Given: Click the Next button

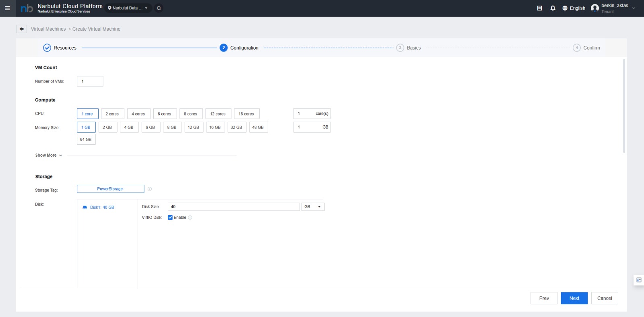Looking at the screenshot, I should (x=574, y=298).
